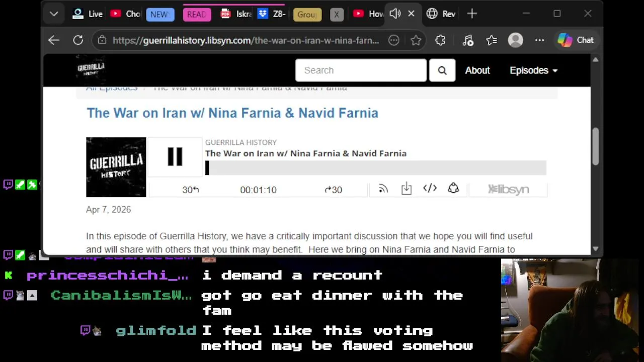This screenshot has height=362, width=644.
Task: Open the browser extensions puzzle icon
Action: (x=440, y=40)
